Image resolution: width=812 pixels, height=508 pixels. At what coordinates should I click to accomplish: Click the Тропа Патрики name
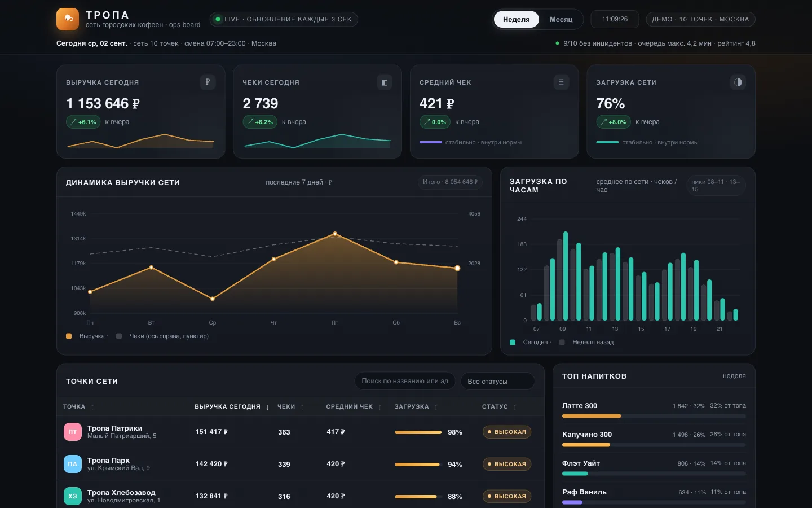pos(115,428)
